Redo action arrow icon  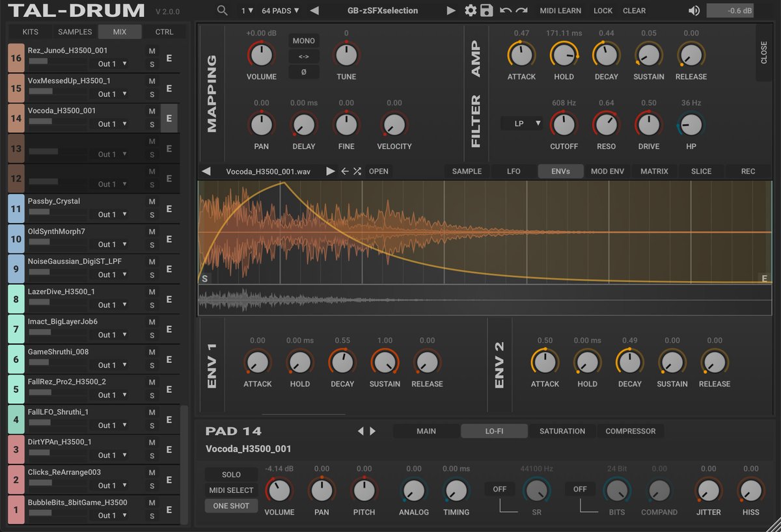[521, 10]
